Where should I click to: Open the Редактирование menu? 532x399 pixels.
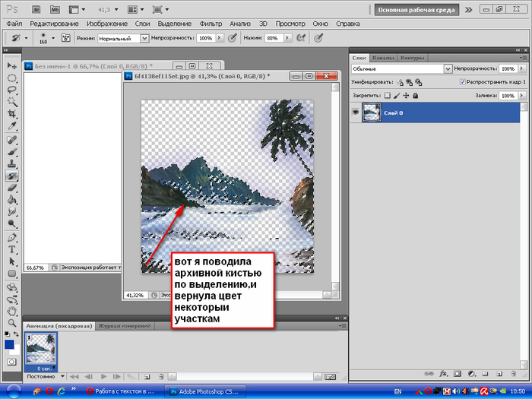(54, 24)
